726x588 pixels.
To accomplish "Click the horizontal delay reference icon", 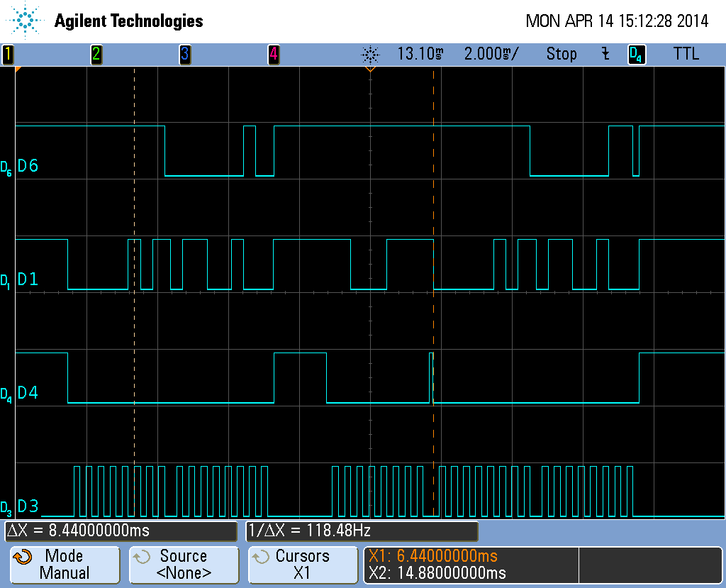I will 369,54.
